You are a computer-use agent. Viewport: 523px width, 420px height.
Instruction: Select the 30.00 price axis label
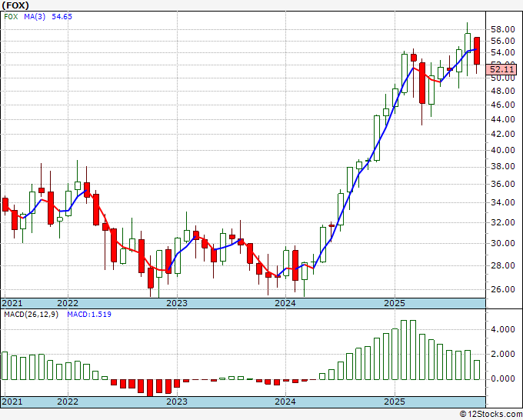(503, 243)
